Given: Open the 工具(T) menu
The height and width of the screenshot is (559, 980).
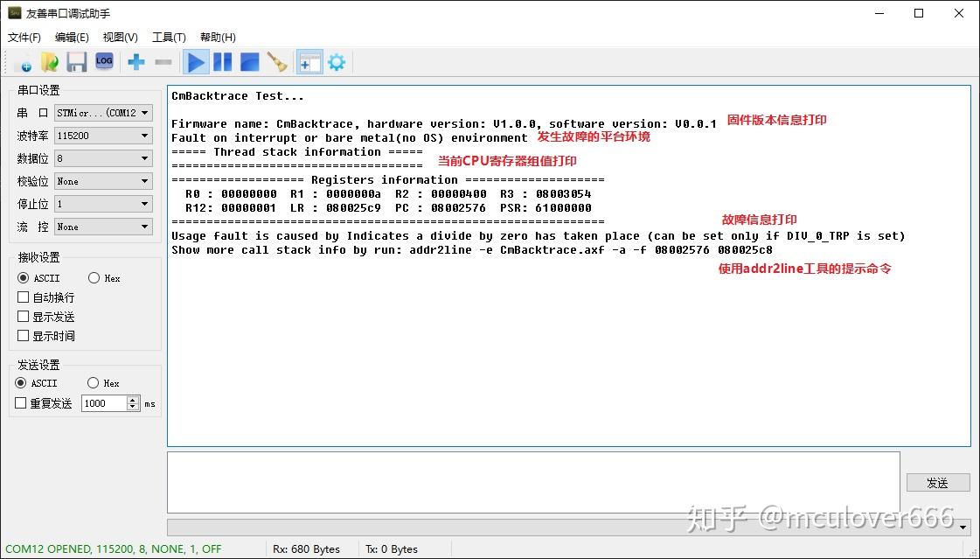Looking at the screenshot, I should click(169, 38).
